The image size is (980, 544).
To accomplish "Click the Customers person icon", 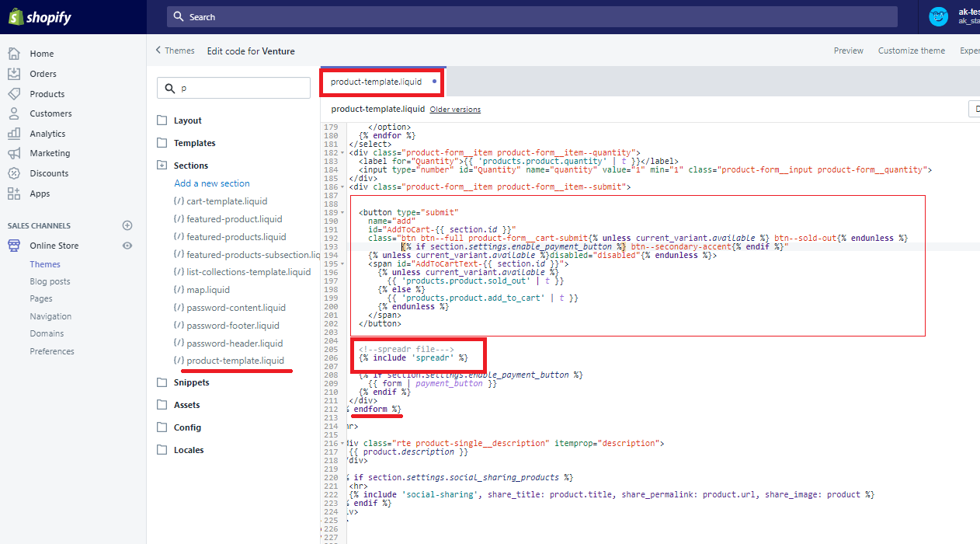I will click(14, 113).
